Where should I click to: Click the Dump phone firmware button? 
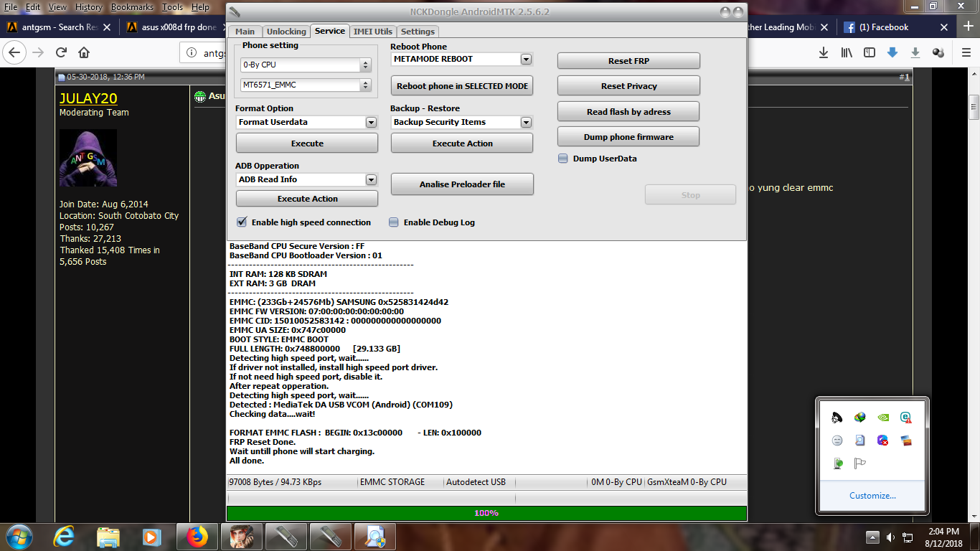[x=628, y=137]
